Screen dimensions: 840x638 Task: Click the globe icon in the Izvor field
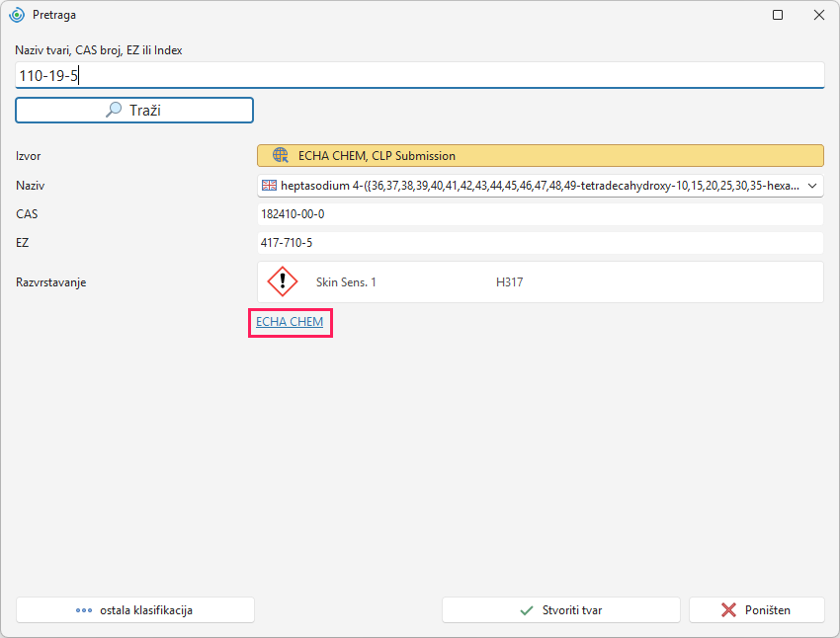coord(281,155)
